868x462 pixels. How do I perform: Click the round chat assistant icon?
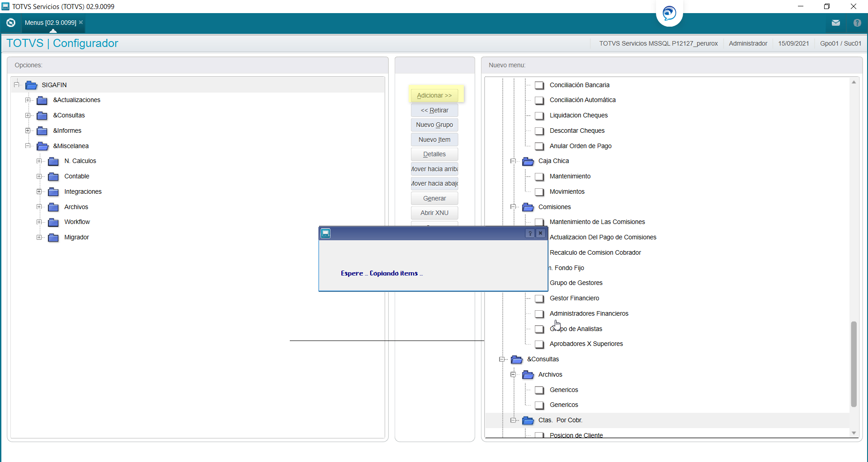pos(670,13)
